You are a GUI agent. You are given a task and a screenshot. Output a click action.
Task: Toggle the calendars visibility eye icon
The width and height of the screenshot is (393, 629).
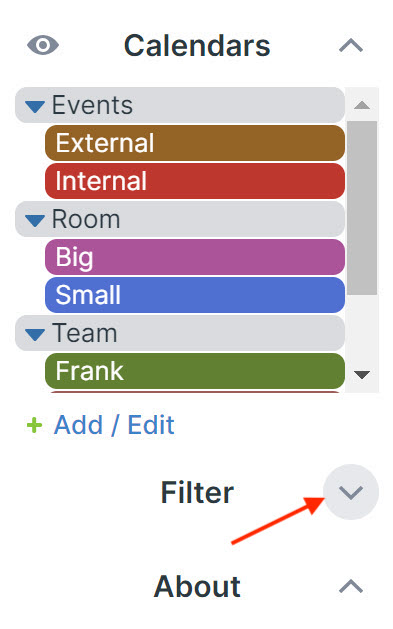click(x=43, y=45)
